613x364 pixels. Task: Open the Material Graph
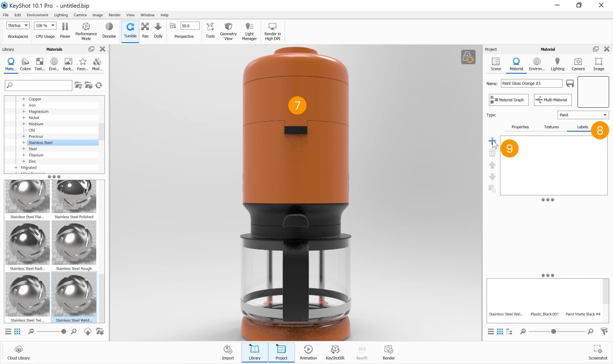coord(508,100)
